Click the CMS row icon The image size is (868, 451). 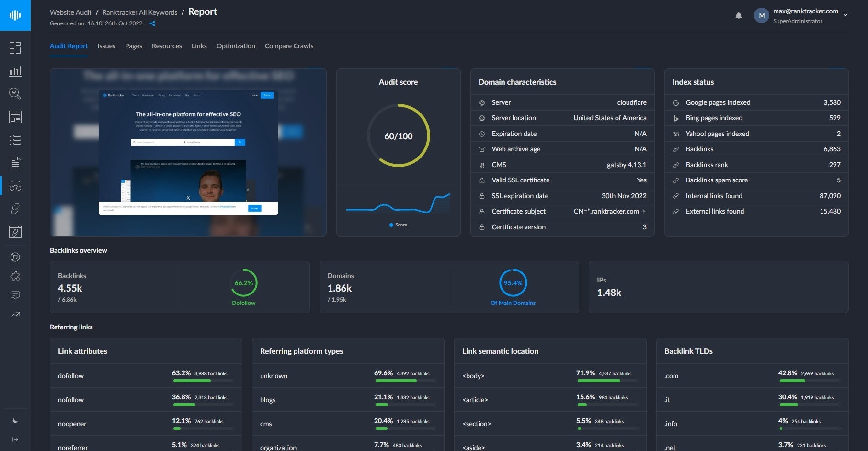482,165
